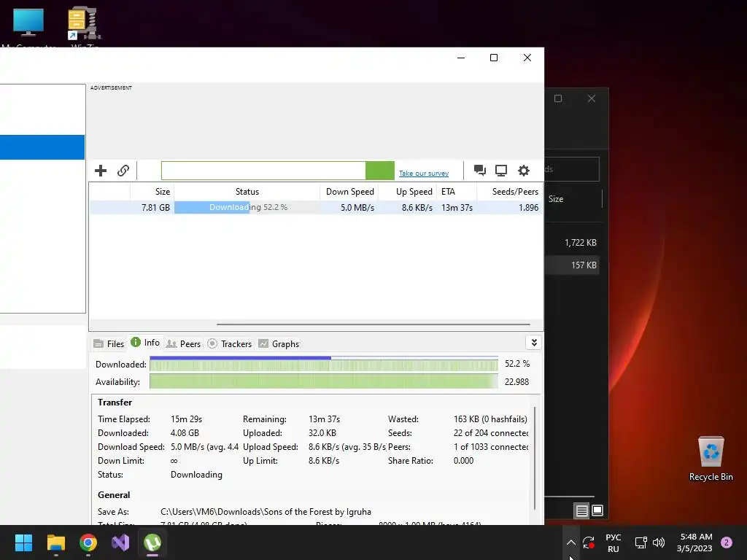Click the 22 of 204 connected seeds value

(491, 433)
